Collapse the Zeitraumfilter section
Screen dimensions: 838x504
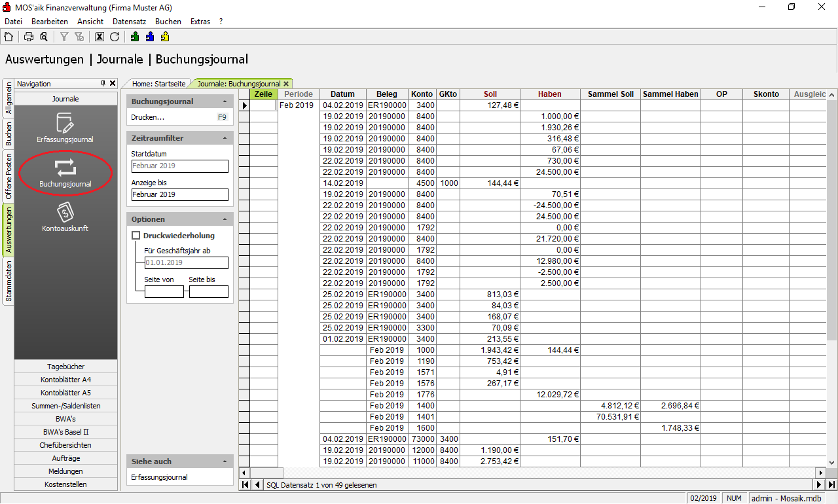(x=225, y=138)
